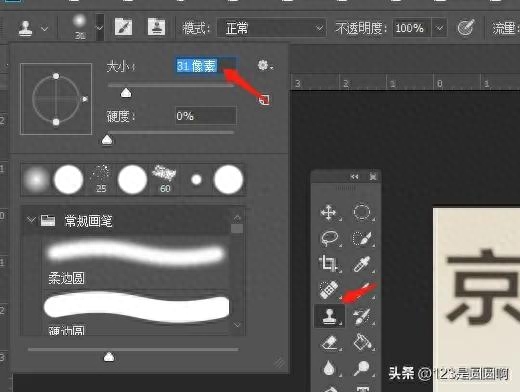Screen dimensions: 520x392
Task: Adjust the 硬度 hardness slider handle
Action: coord(107,140)
